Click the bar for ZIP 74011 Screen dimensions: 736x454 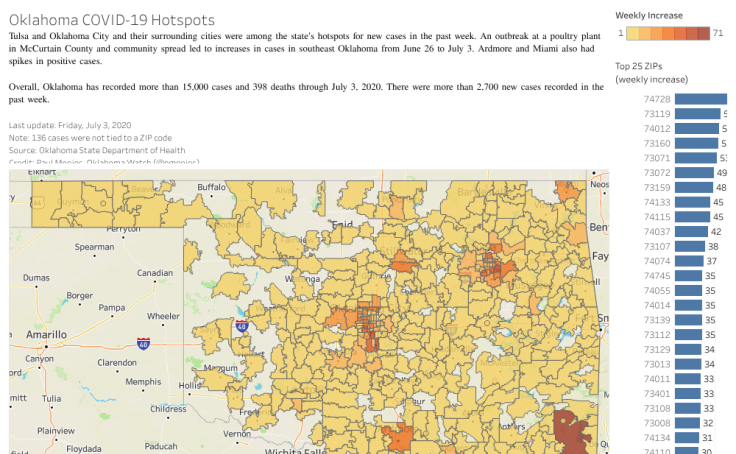pyautogui.click(x=688, y=379)
